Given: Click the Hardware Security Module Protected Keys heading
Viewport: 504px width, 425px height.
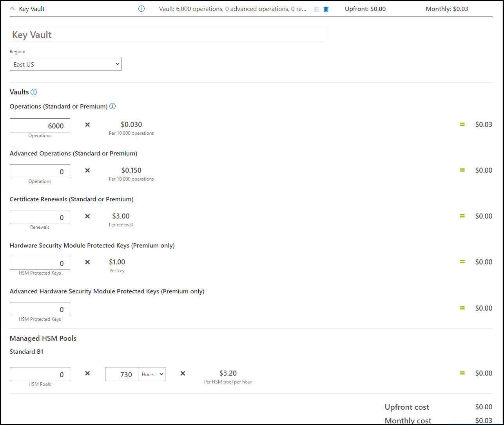Looking at the screenshot, I should point(92,246).
